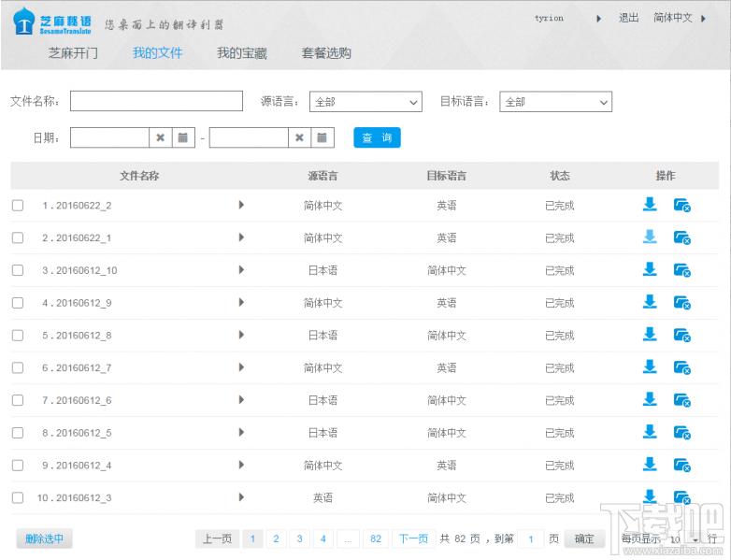
Task: Download file 20160612_5
Action: tap(650, 432)
